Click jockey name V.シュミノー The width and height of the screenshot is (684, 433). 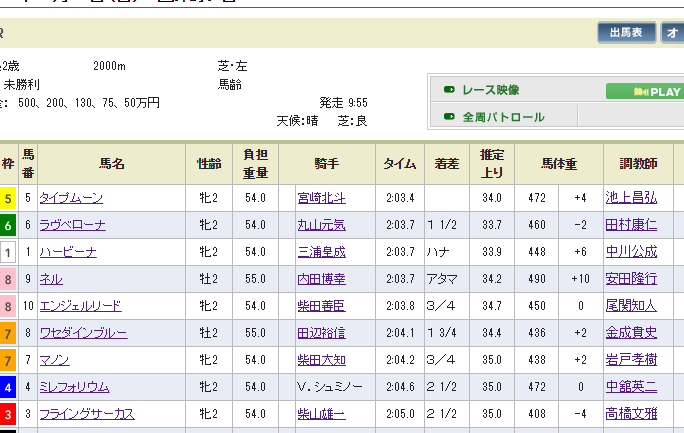tap(330, 387)
